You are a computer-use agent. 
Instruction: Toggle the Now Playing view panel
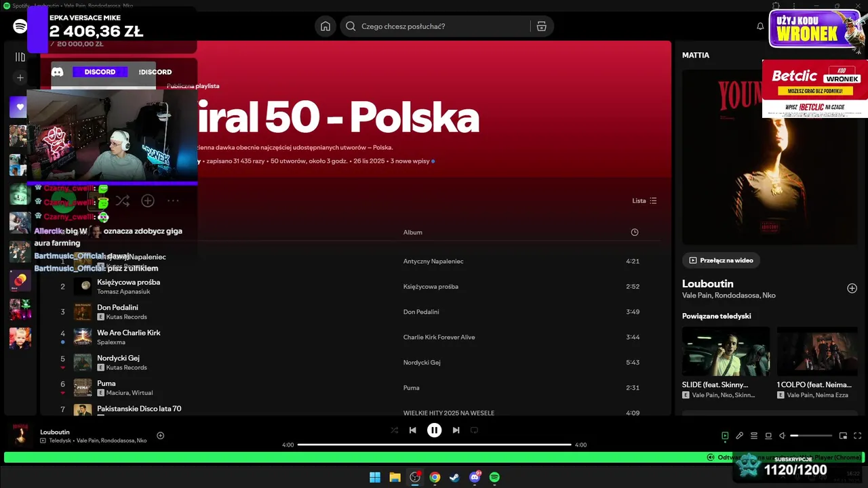(x=725, y=436)
